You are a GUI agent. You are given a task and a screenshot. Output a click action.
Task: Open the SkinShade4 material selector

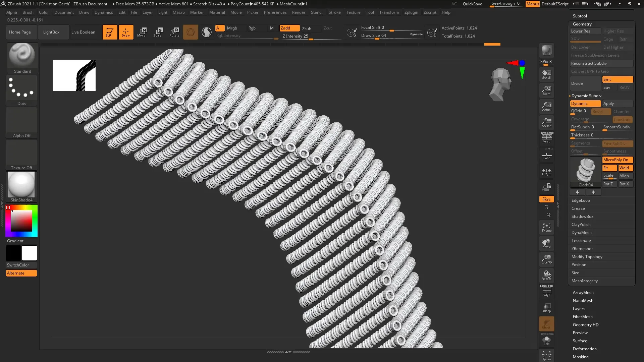[x=21, y=187]
